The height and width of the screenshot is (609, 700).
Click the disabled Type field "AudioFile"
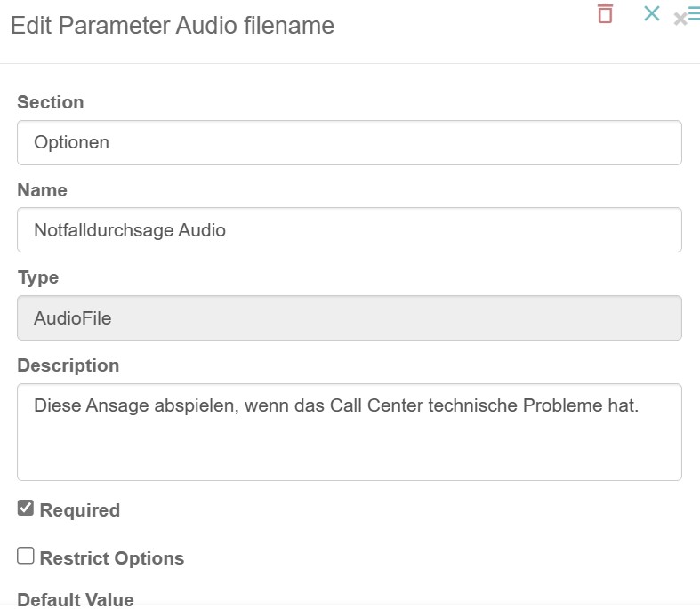349,317
